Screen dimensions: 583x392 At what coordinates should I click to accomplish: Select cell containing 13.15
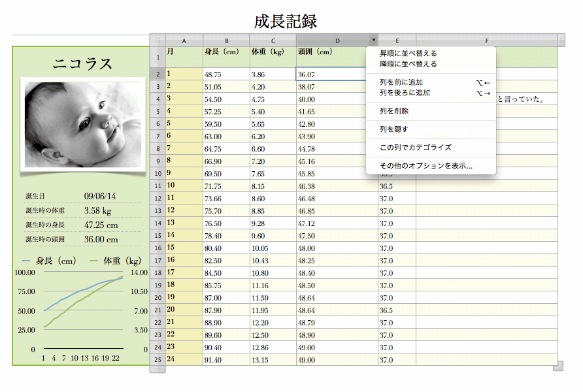(x=273, y=360)
